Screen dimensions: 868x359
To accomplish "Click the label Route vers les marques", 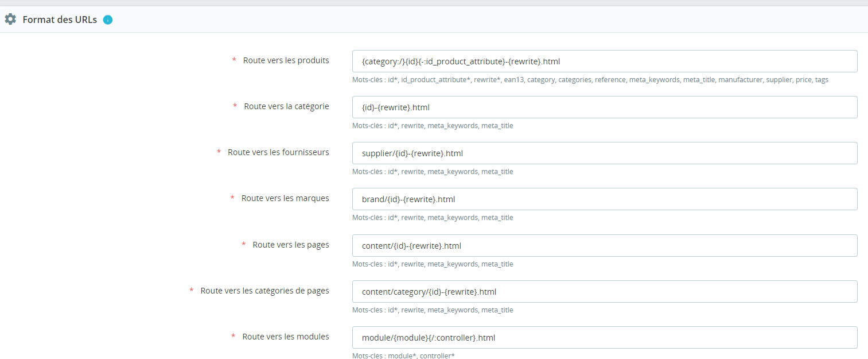I will click(x=285, y=198).
